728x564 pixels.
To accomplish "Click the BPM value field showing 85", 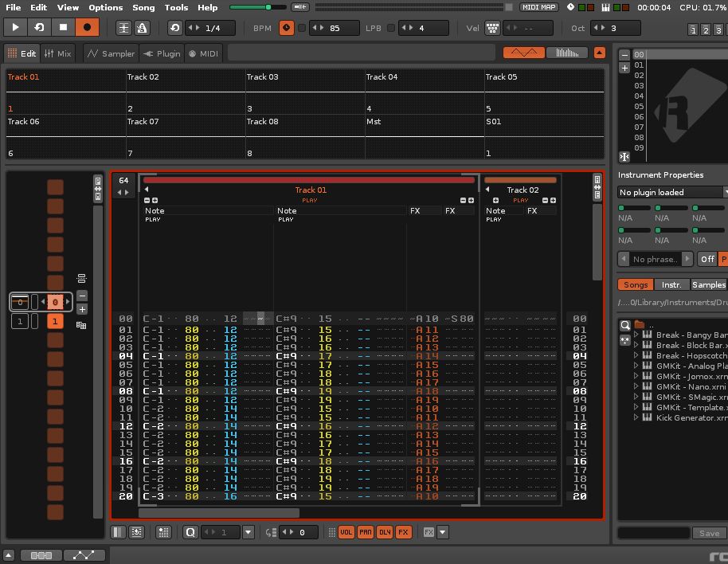I will (335, 28).
